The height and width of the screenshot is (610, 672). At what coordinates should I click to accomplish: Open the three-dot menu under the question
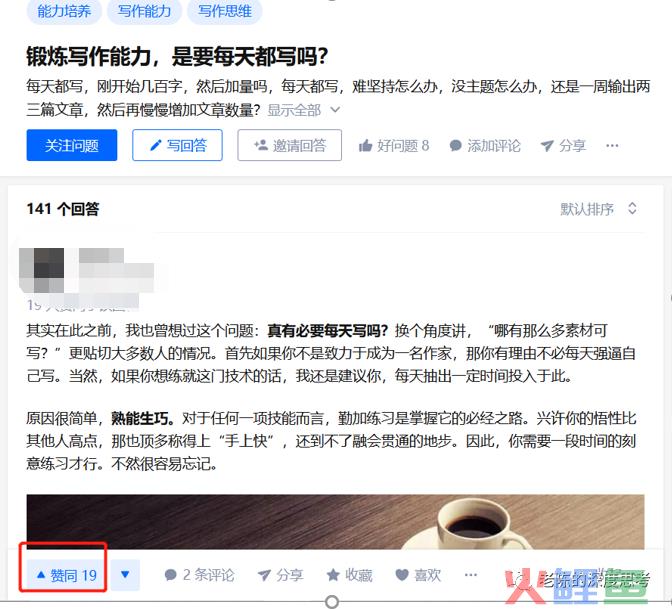pos(612,146)
